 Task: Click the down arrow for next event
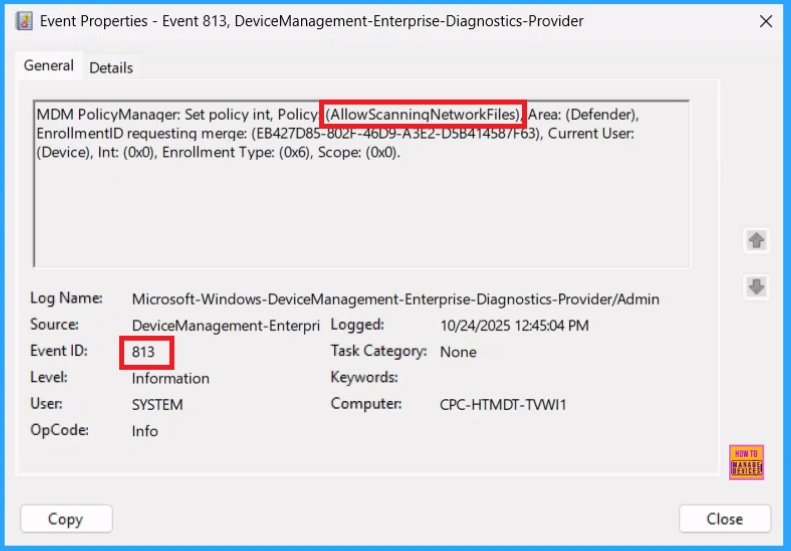coord(756,287)
